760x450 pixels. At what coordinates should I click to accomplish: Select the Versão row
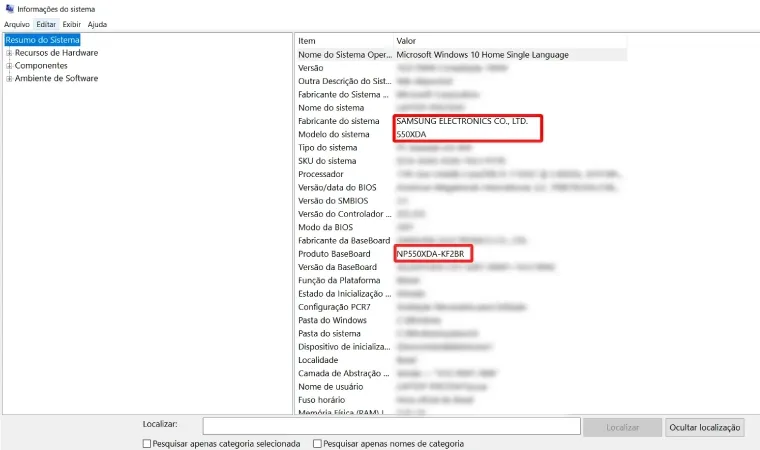point(461,68)
